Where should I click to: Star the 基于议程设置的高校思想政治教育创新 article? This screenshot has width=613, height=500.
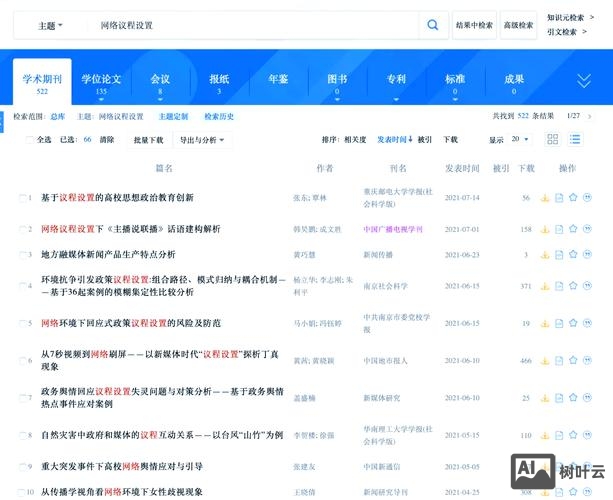(573, 197)
